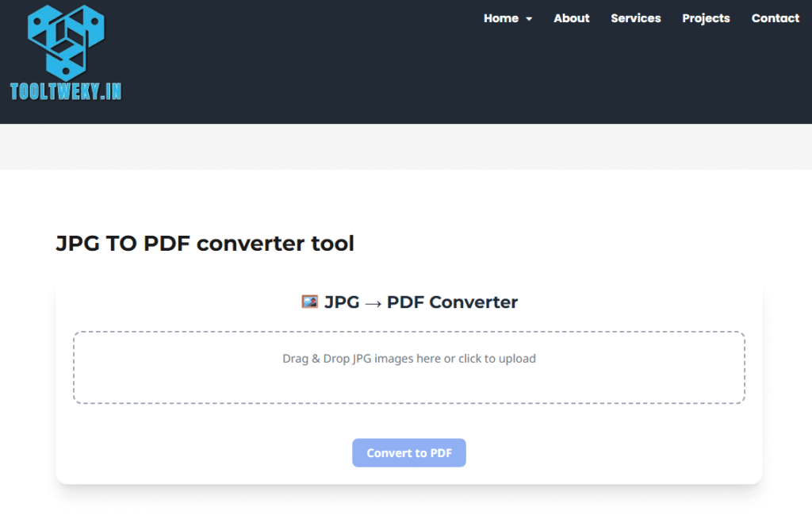Open the Home menu item

(x=500, y=18)
